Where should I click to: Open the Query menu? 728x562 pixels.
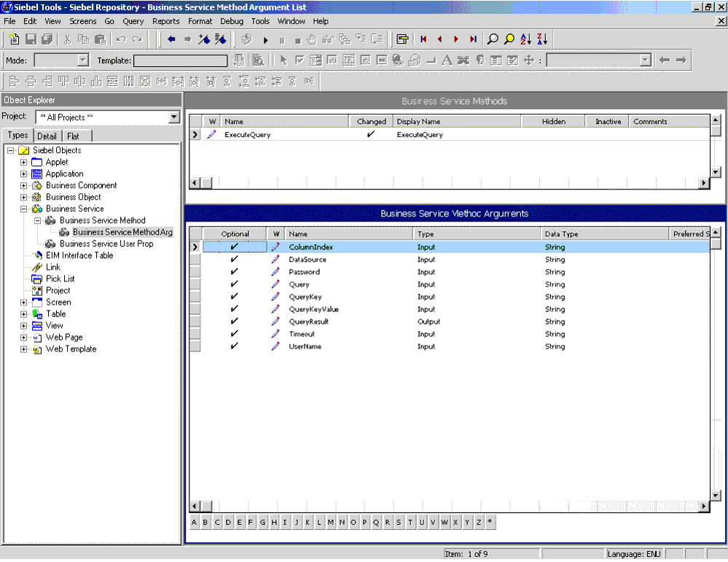pos(133,21)
